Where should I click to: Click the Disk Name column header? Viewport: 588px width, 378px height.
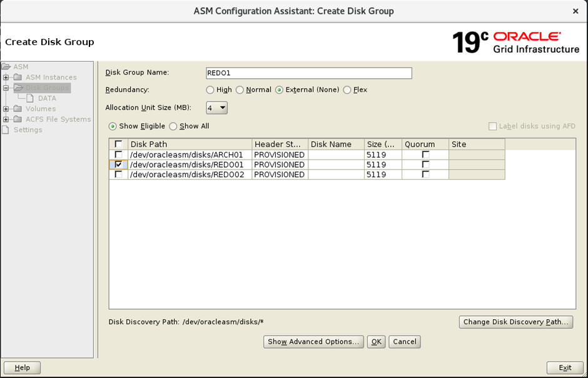tap(337, 145)
